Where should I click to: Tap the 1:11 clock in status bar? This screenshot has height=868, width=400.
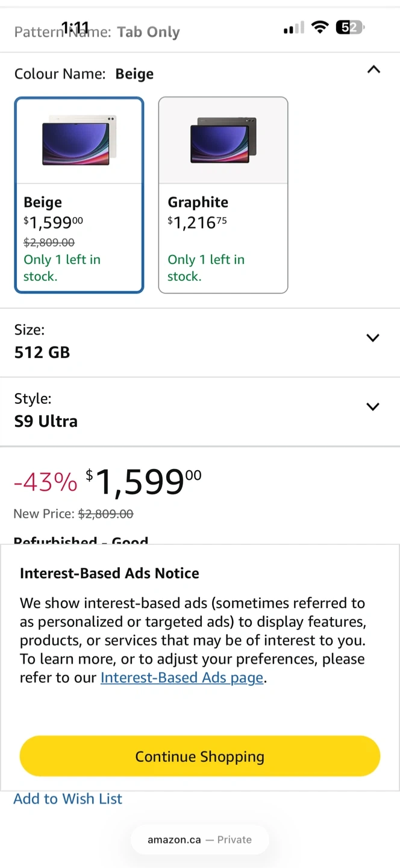click(75, 27)
